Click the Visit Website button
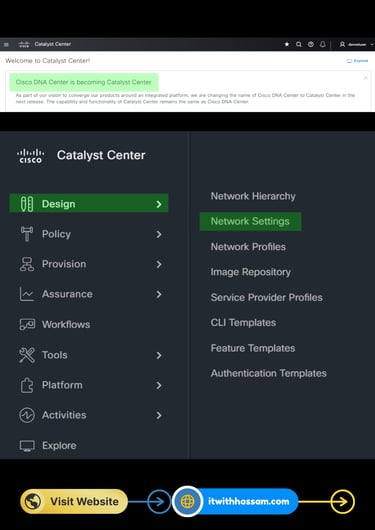 click(x=74, y=501)
